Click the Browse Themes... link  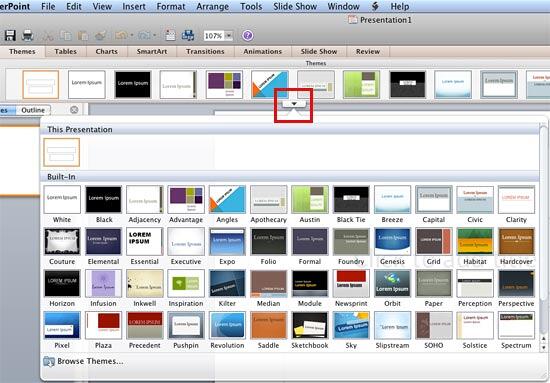[90, 361]
